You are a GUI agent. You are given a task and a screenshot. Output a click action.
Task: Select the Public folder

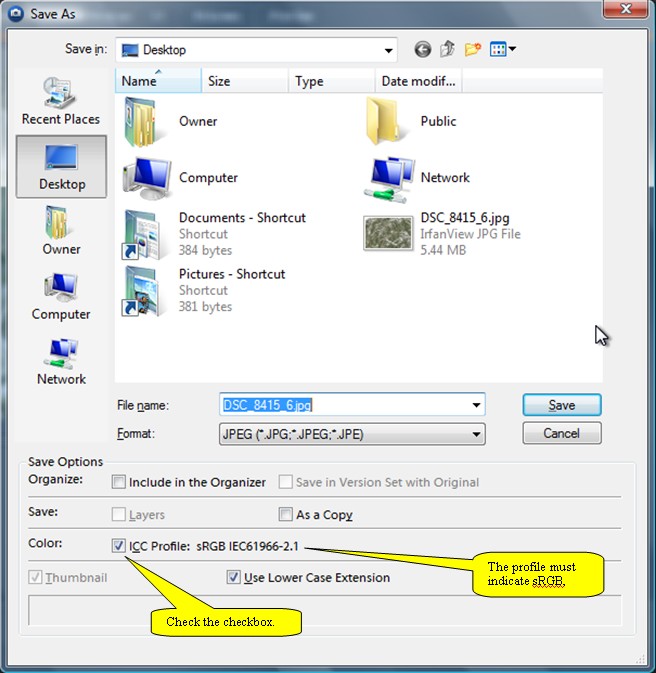410,121
